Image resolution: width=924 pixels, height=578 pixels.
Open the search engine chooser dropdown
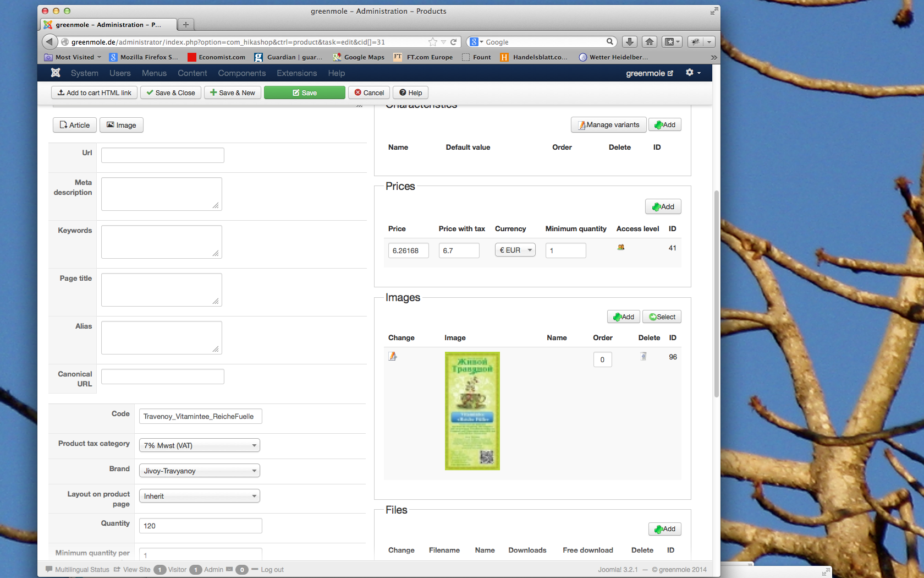click(476, 42)
